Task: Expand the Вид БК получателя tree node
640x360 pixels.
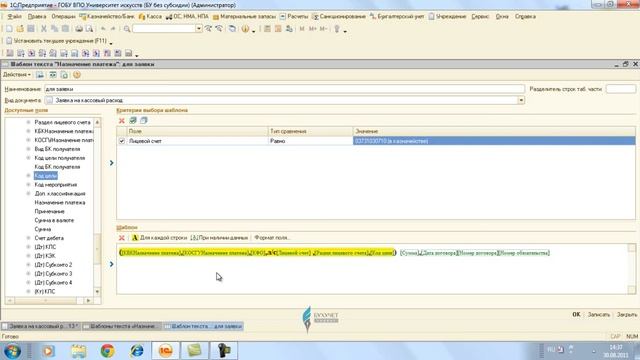Action: tap(29, 149)
